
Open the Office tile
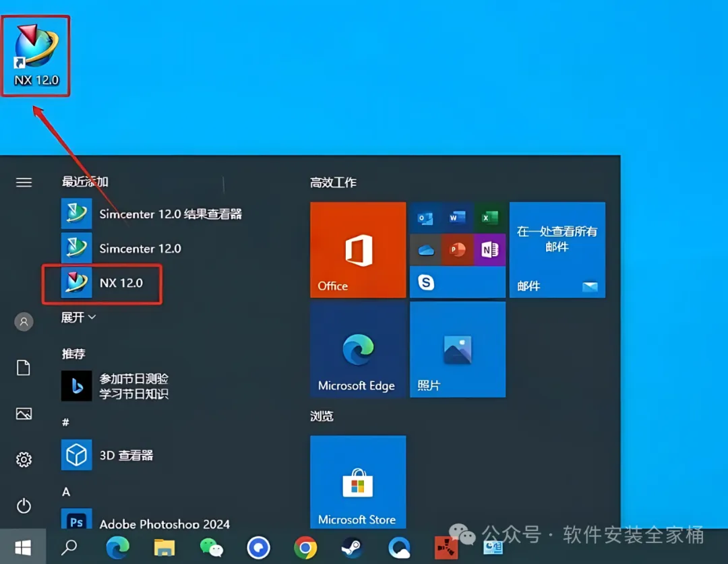[x=358, y=250]
